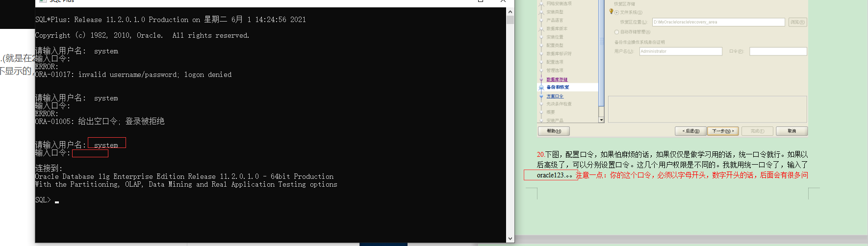Screen dimensions: 868x246
Task: Click the SQL Plus vertical scrollbar thumb
Action: [x=511, y=20]
